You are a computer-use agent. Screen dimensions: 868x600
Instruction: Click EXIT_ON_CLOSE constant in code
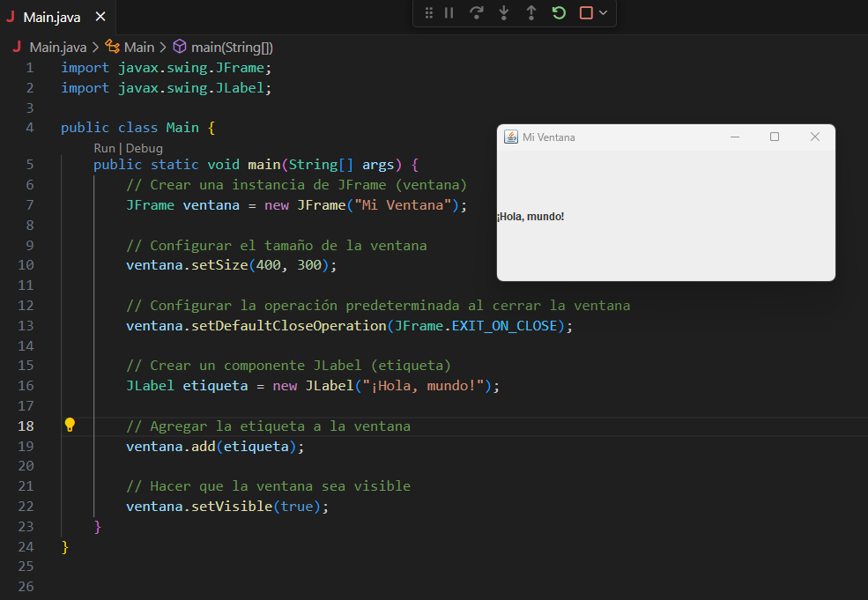coord(504,325)
